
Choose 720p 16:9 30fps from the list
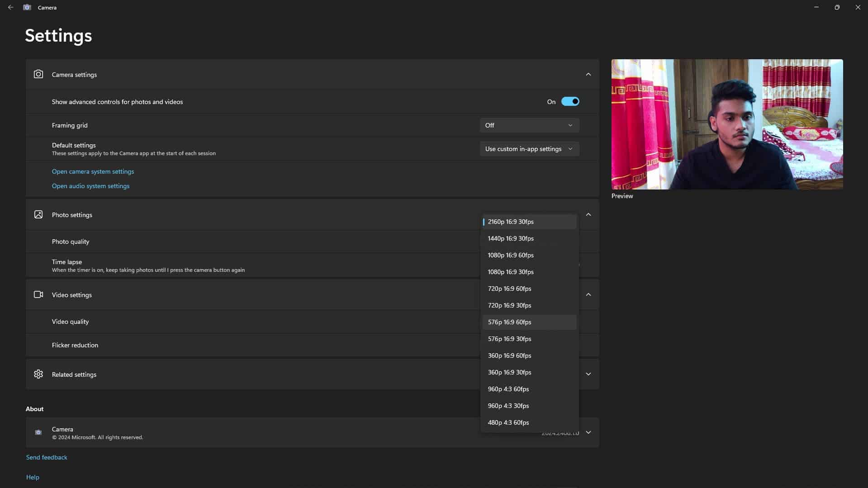509,305
